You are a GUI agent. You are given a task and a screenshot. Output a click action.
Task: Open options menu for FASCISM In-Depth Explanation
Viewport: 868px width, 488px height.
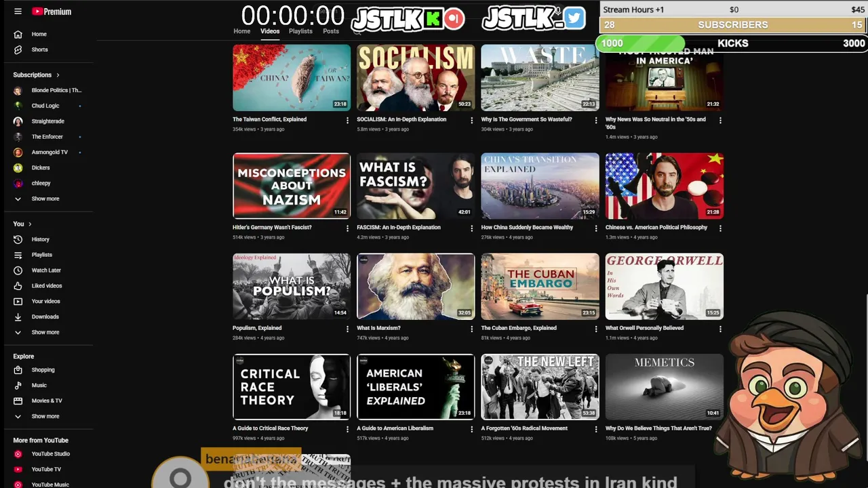472,228
